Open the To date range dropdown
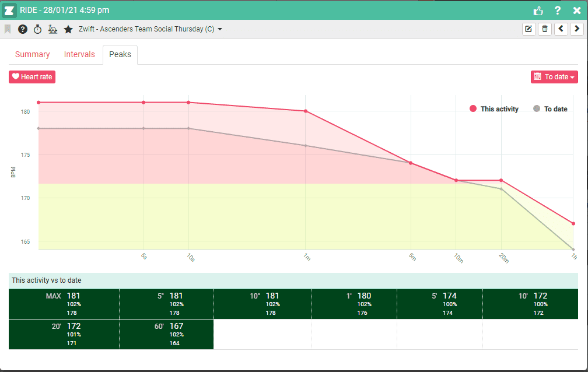Screen dimensions: 588x372 [x=554, y=77]
